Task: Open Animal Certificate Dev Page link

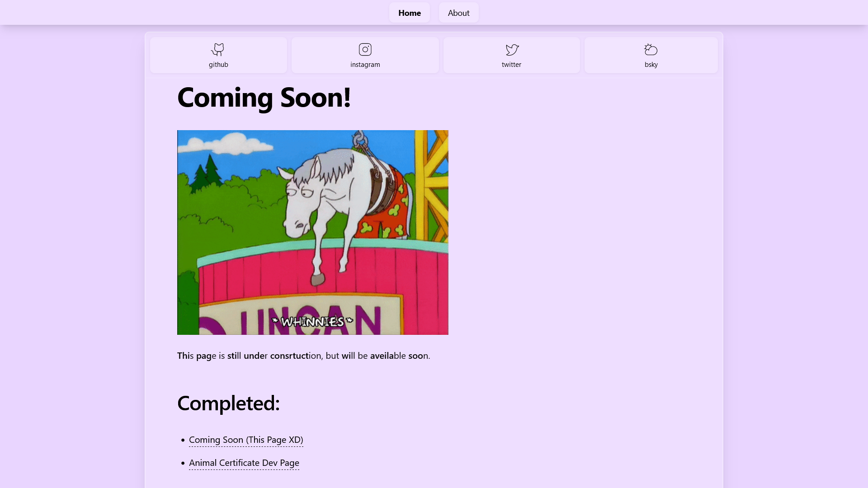Action: pos(244,463)
